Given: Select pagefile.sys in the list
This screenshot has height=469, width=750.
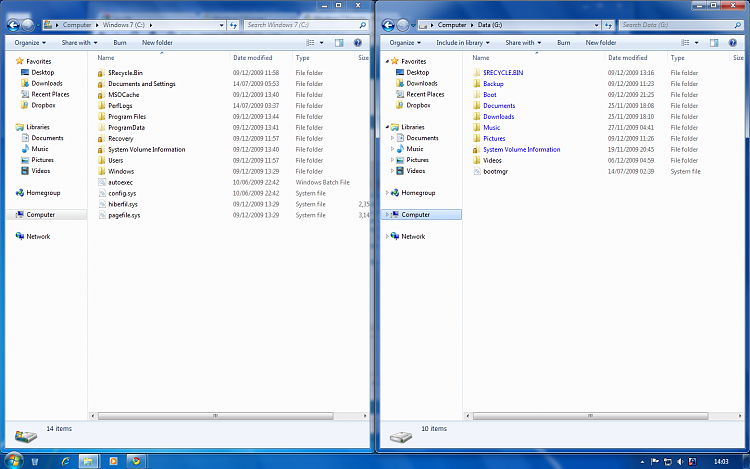Looking at the screenshot, I should [x=124, y=215].
